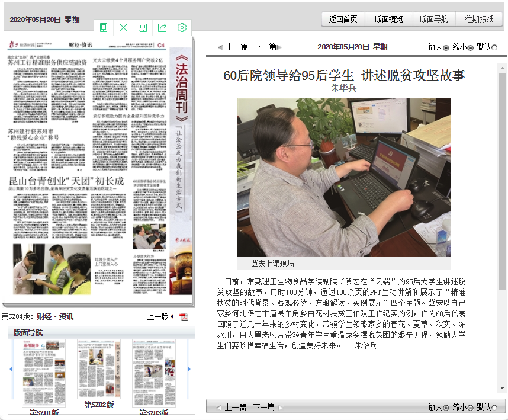Image resolution: width=508 pixels, height=420 pixels.
Task: Click 光大云缴费 headline on newspaper page
Action: (128, 60)
